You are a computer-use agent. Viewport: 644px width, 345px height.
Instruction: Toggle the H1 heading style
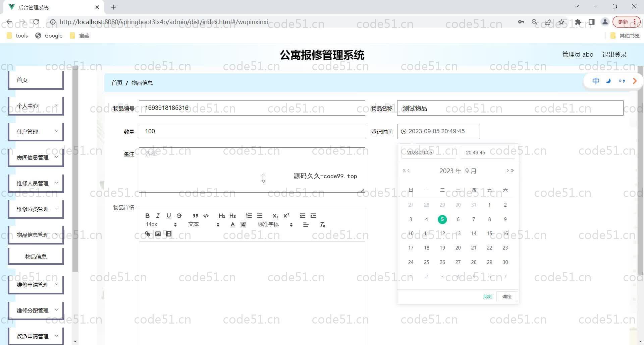pos(222,216)
